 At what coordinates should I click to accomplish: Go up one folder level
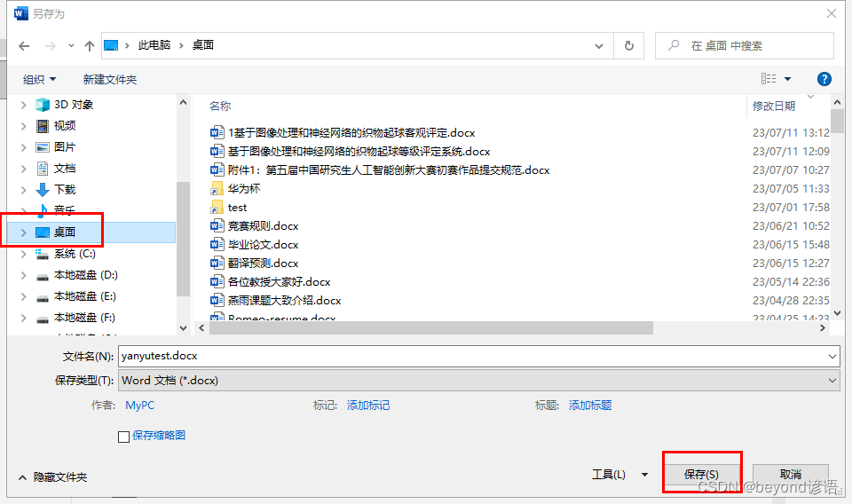click(90, 46)
